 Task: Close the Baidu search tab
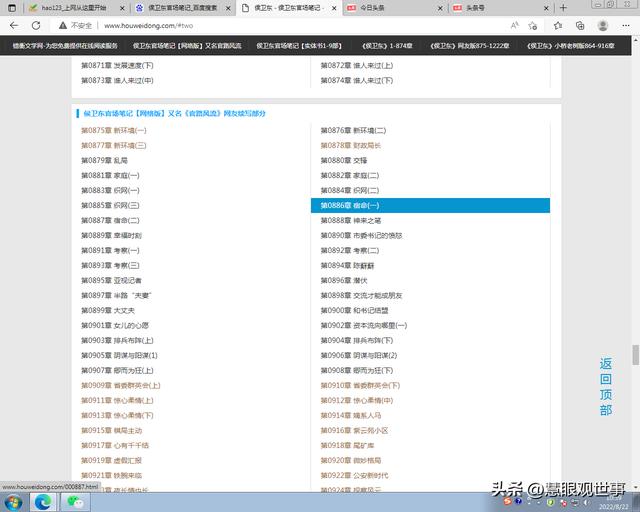click(228, 8)
